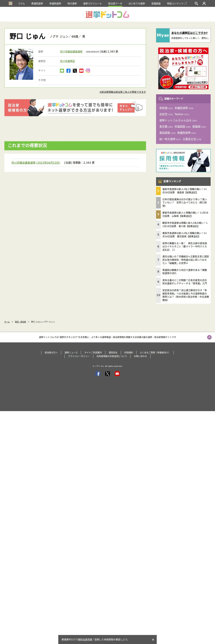The image size is (215, 644).
Task: Open the footer お問い合わせ link
Action: (x=140, y=356)
